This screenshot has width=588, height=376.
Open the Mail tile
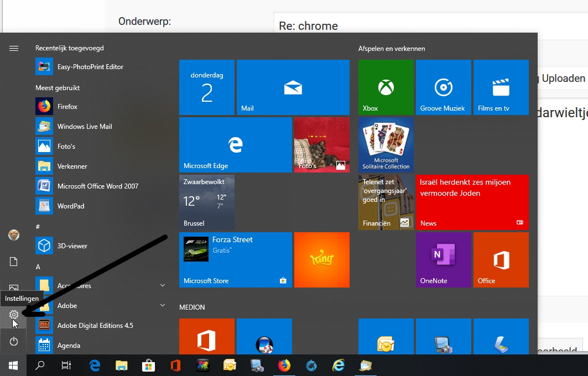(293, 87)
